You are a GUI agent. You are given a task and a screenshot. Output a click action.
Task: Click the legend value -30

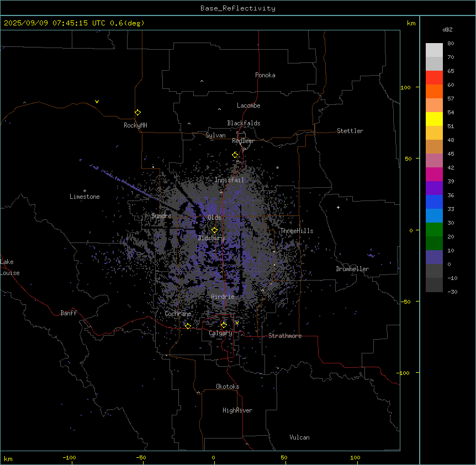point(452,292)
